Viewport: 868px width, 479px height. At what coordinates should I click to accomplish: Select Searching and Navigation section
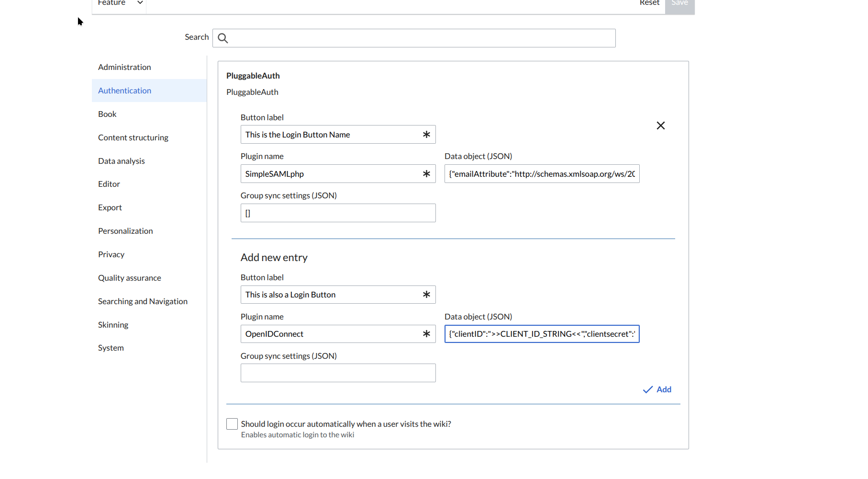click(143, 301)
